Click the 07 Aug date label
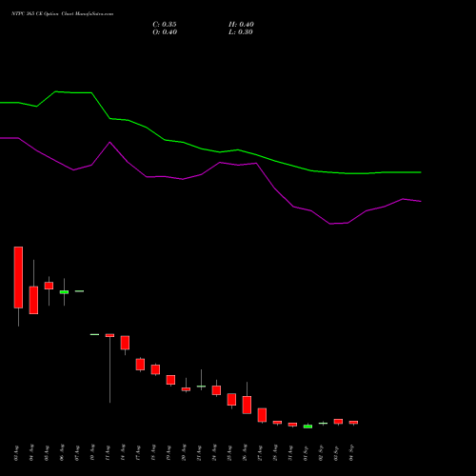 pos(77,453)
